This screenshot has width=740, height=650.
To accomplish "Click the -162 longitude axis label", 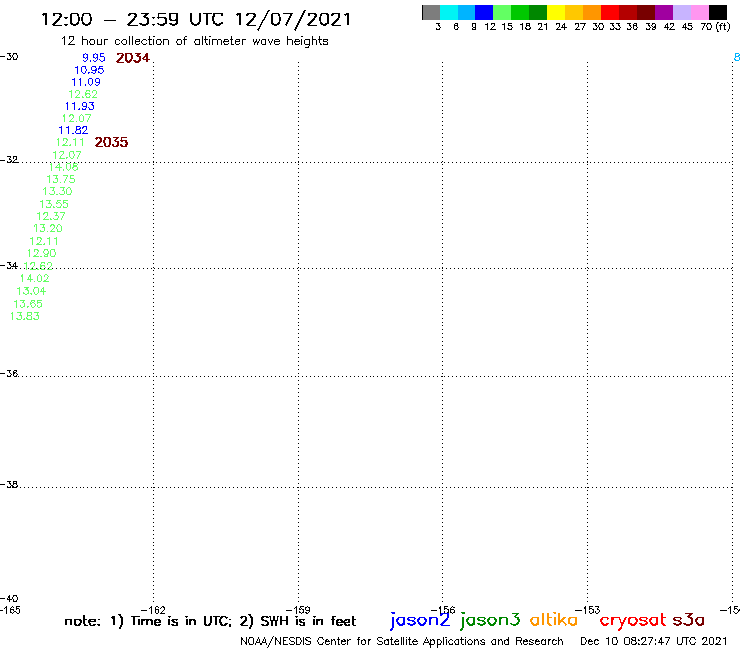I will point(153,610).
